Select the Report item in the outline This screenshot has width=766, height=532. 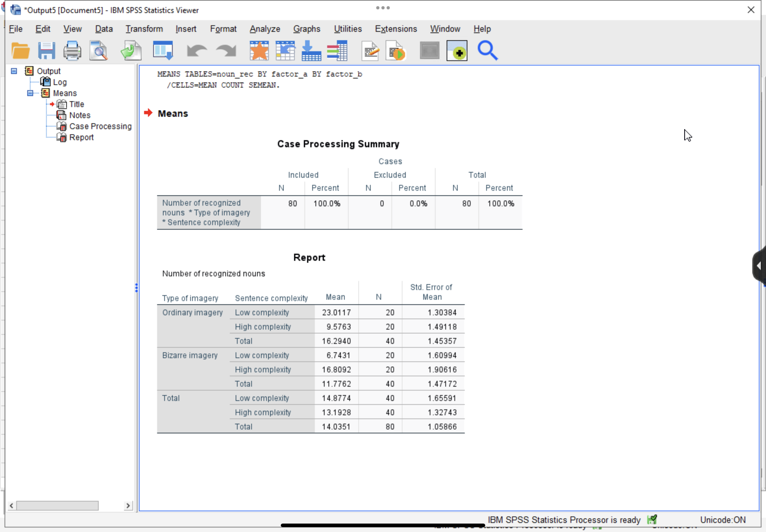pos(81,137)
